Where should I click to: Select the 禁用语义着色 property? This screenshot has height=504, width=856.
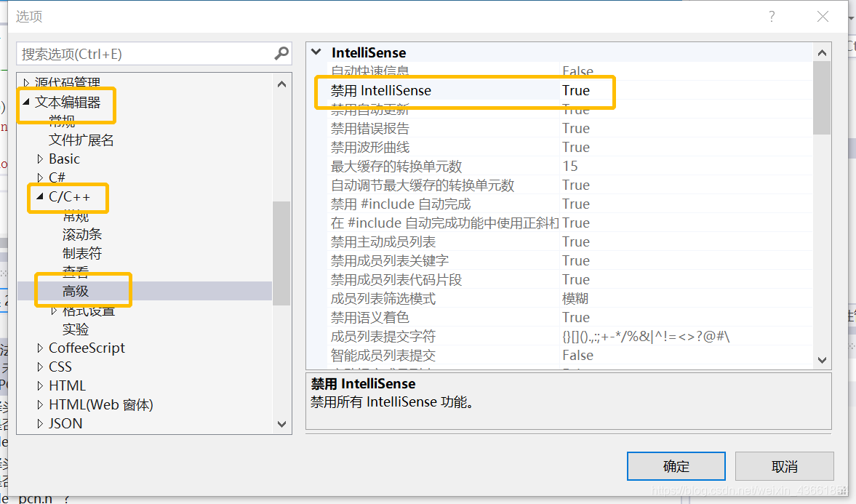369,317
